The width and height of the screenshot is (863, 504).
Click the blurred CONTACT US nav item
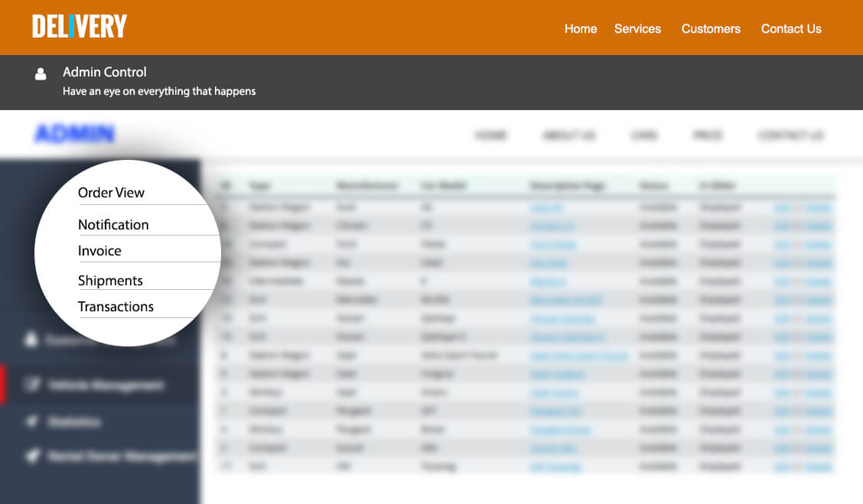point(791,135)
